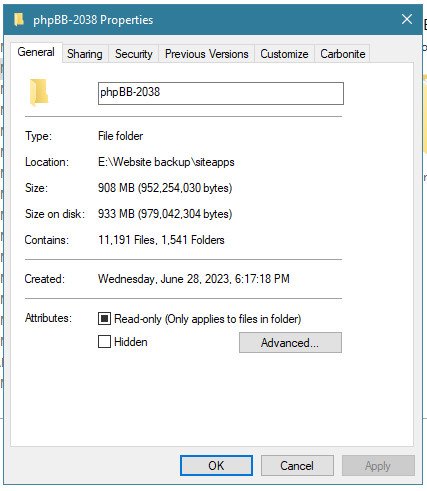427x491 pixels.
Task: Open the Customize tab
Action: [284, 54]
